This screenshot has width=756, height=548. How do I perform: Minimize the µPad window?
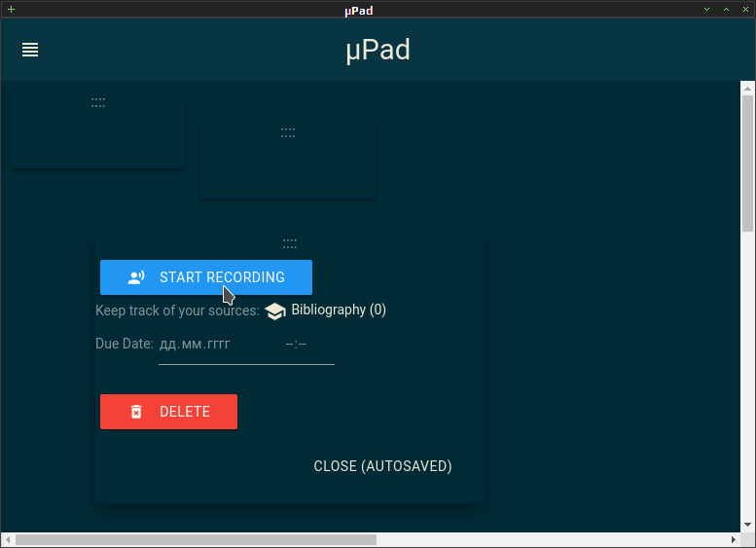(x=706, y=9)
